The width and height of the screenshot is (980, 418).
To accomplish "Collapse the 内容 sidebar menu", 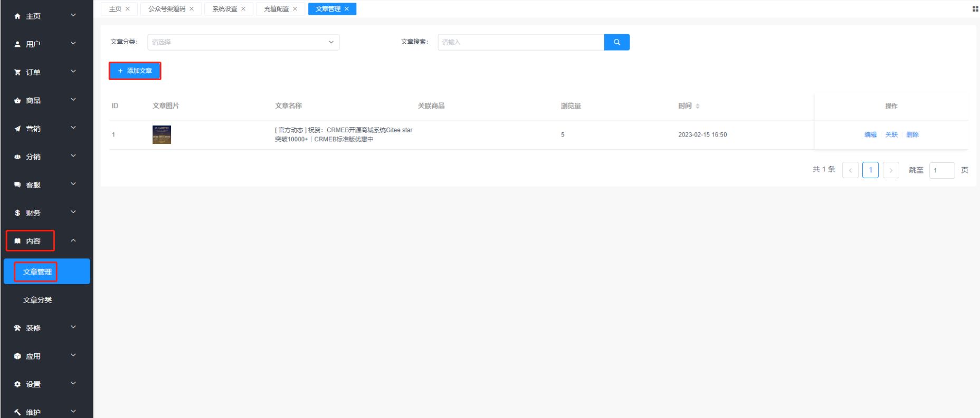I will tap(73, 241).
